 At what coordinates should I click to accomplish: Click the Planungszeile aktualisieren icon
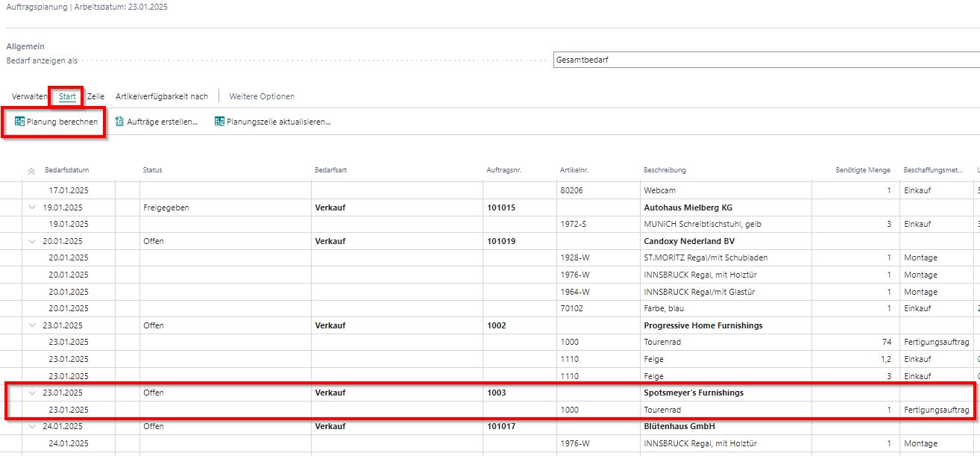point(219,122)
